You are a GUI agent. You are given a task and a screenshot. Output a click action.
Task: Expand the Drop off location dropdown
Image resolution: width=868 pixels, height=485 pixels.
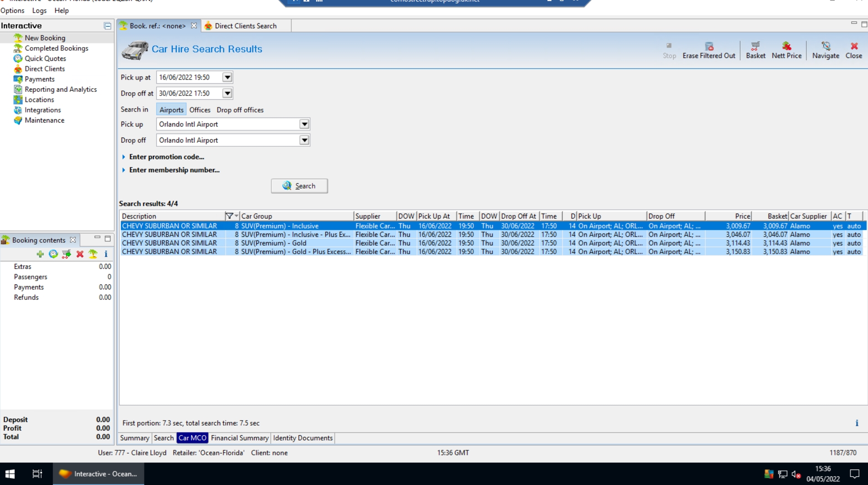pyautogui.click(x=304, y=140)
